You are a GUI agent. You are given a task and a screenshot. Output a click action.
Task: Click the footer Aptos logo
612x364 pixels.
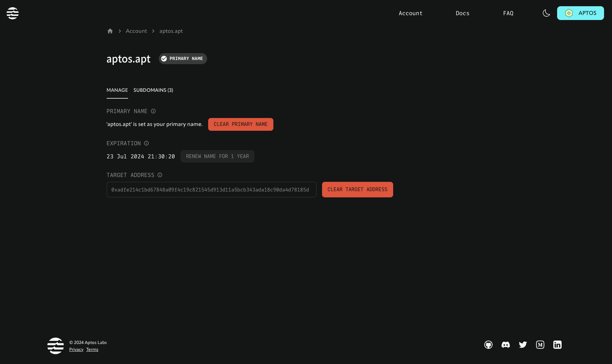[x=56, y=346]
